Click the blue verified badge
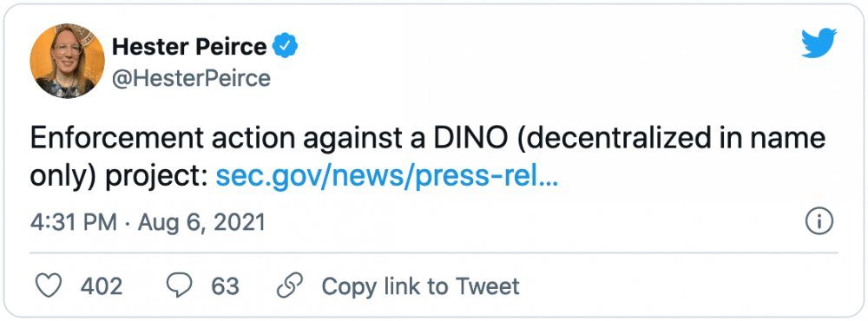 [x=286, y=46]
